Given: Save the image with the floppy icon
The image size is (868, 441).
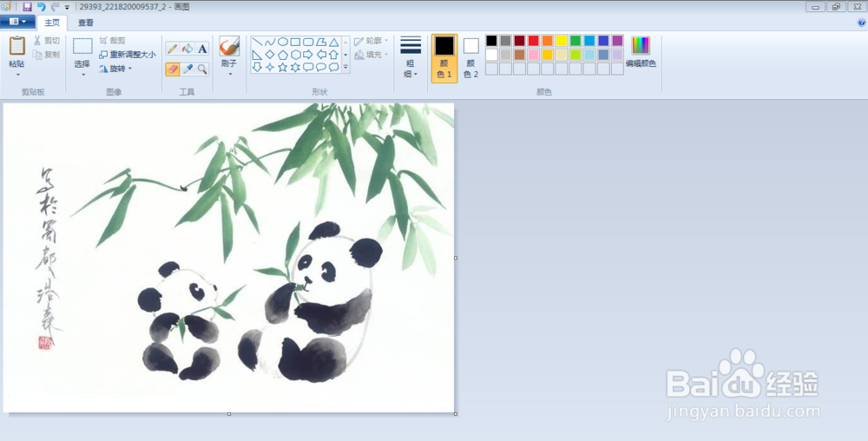Looking at the screenshot, I should 27,7.
